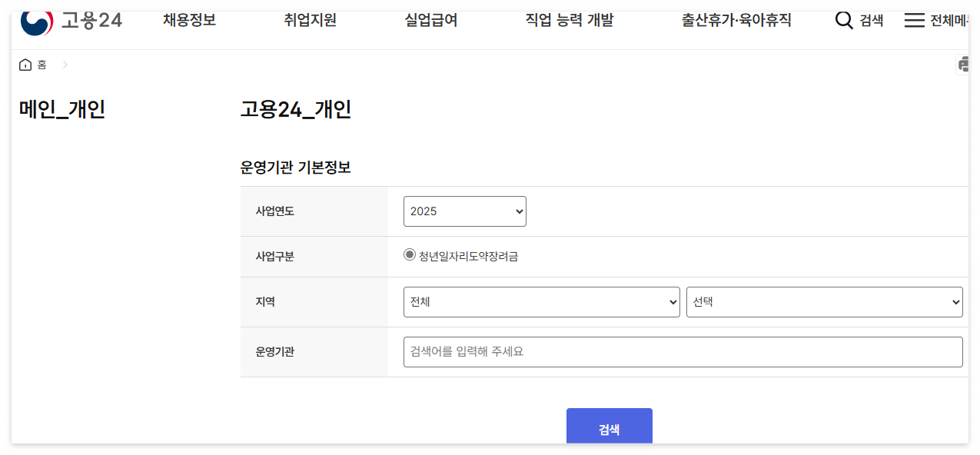The width and height of the screenshot is (980, 455).
Task: Click the 지역 row label
Action: tap(266, 302)
